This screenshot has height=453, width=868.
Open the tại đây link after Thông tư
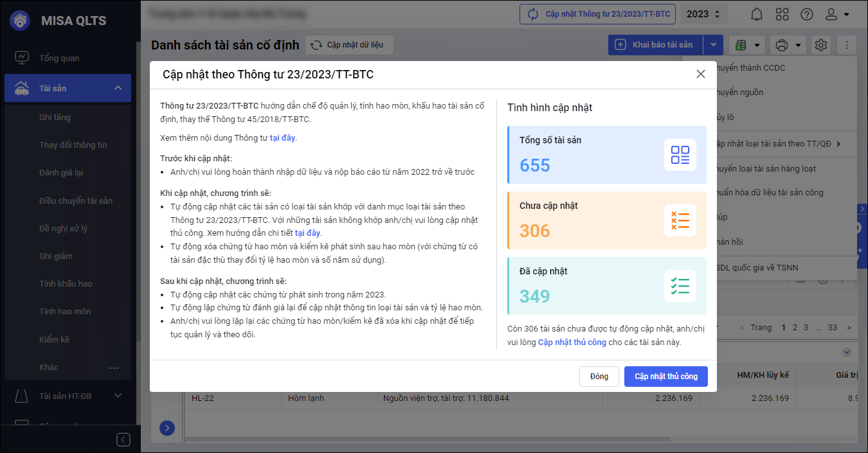coord(282,138)
